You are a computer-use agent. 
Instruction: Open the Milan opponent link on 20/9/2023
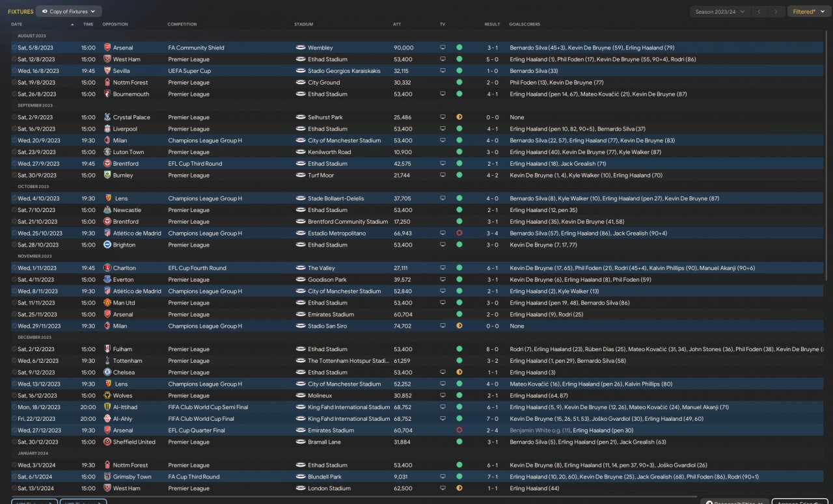click(x=120, y=140)
